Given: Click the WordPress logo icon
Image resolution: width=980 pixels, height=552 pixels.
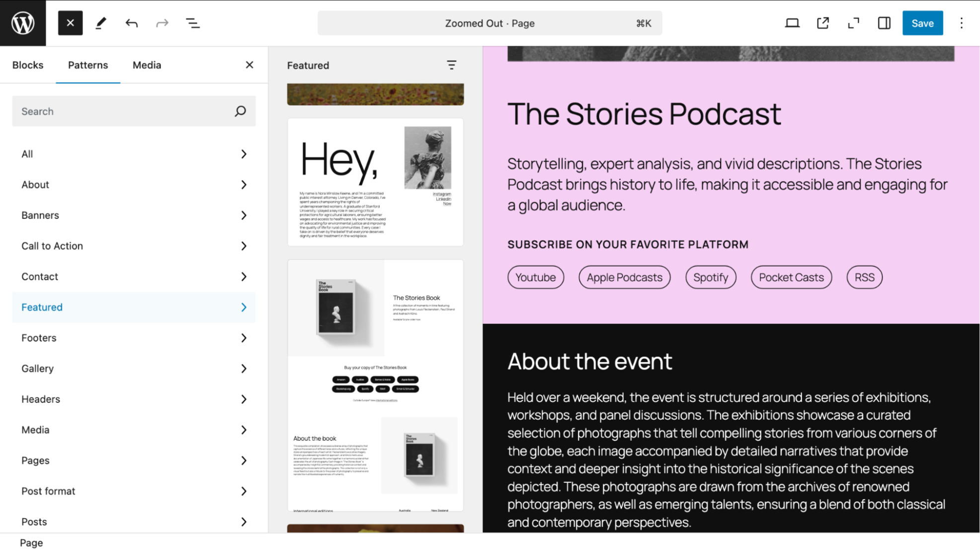Looking at the screenshot, I should 22,22.
